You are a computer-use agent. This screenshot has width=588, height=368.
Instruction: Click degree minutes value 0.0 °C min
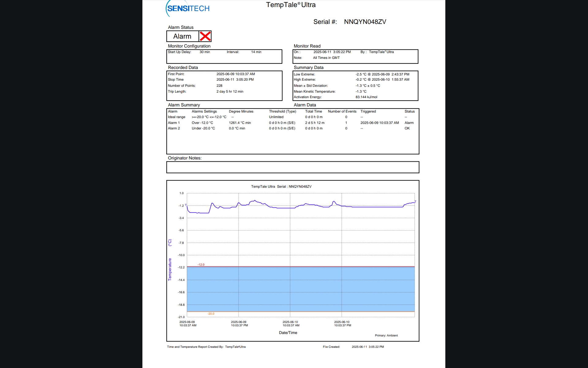(x=237, y=128)
